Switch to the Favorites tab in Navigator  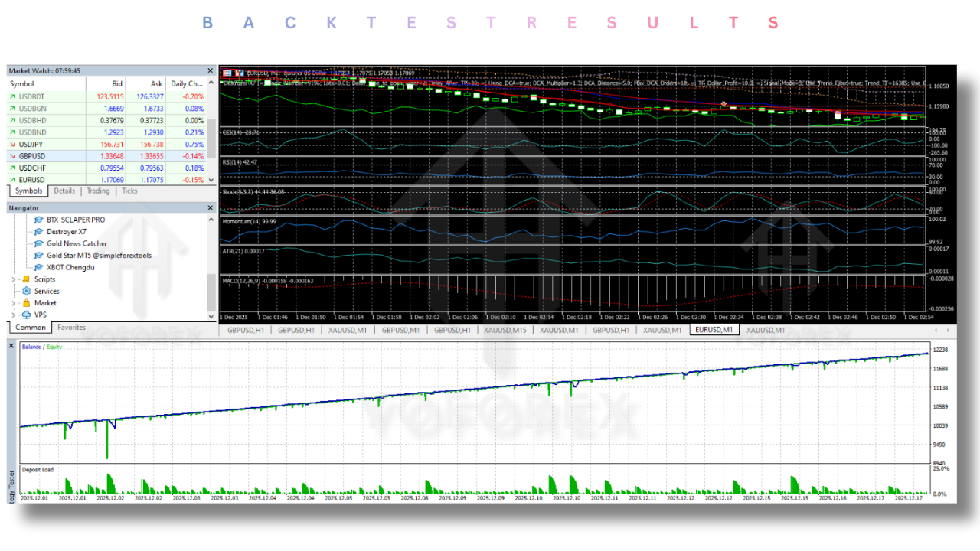[71, 328]
